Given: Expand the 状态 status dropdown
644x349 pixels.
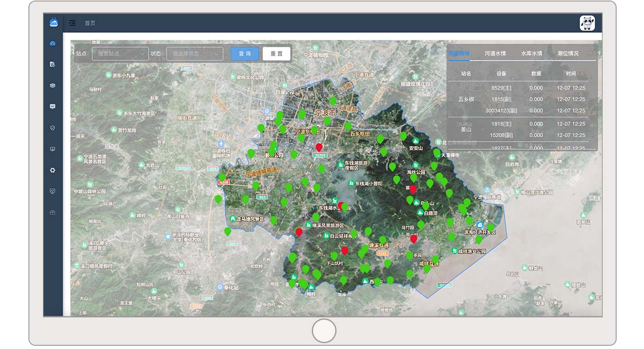Looking at the screenshot, I should coord(194,54).
